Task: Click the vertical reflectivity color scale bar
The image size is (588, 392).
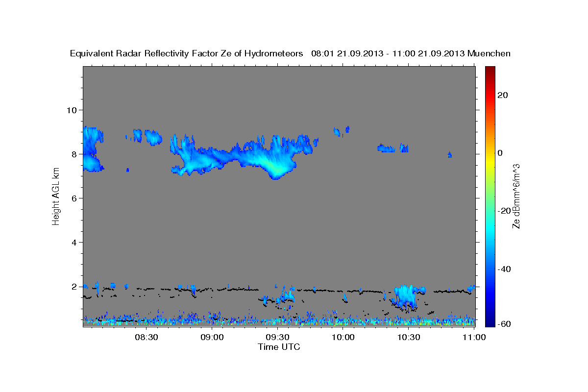Action: pos(490,196)
